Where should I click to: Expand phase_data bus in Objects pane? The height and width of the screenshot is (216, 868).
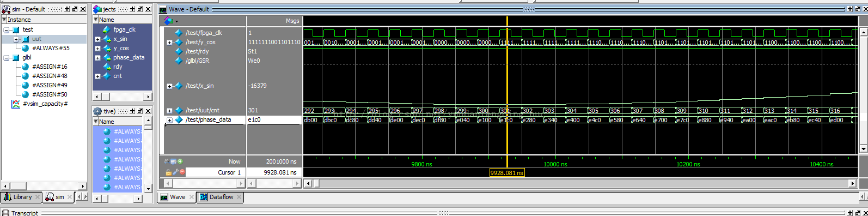[97, 57]
